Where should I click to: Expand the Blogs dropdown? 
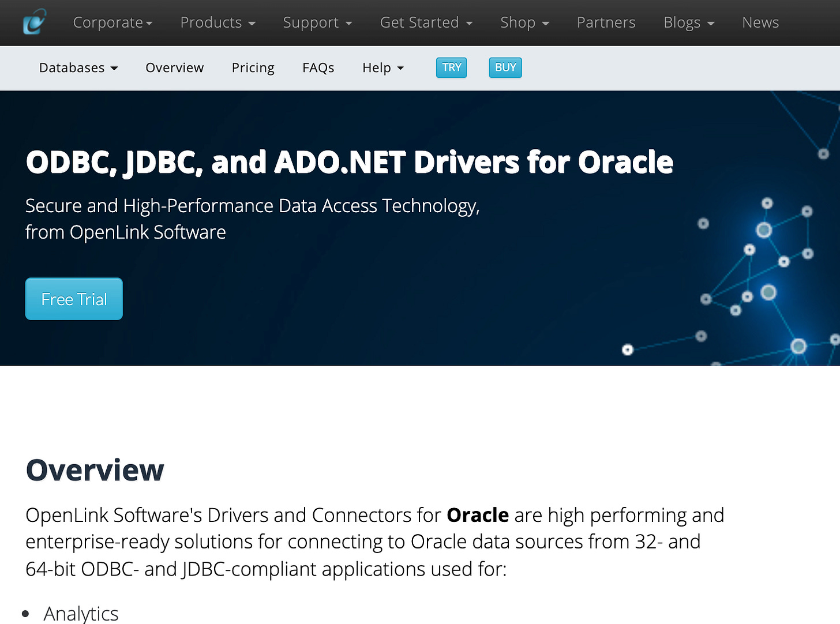[x=689, y=22]
